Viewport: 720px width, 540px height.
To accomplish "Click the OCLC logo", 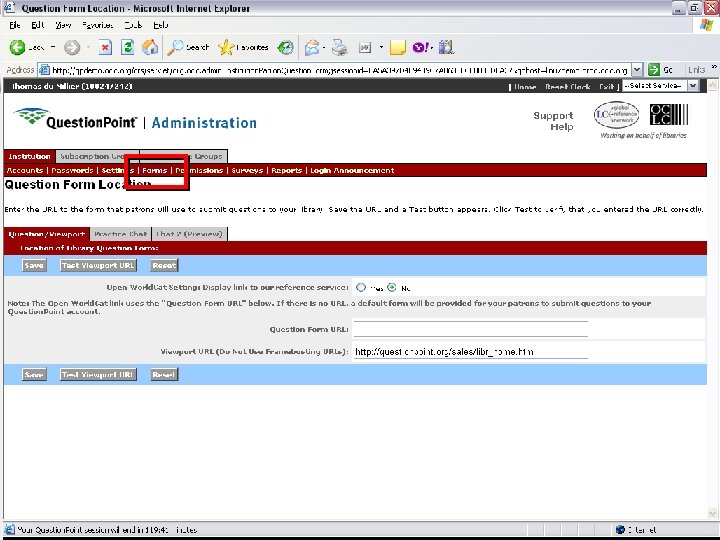I will click(669, 114).
